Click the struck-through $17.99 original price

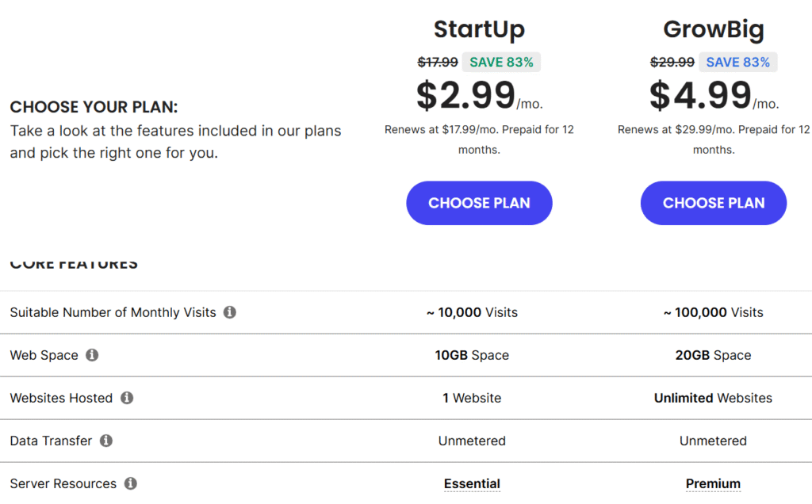tap(438, 62)
